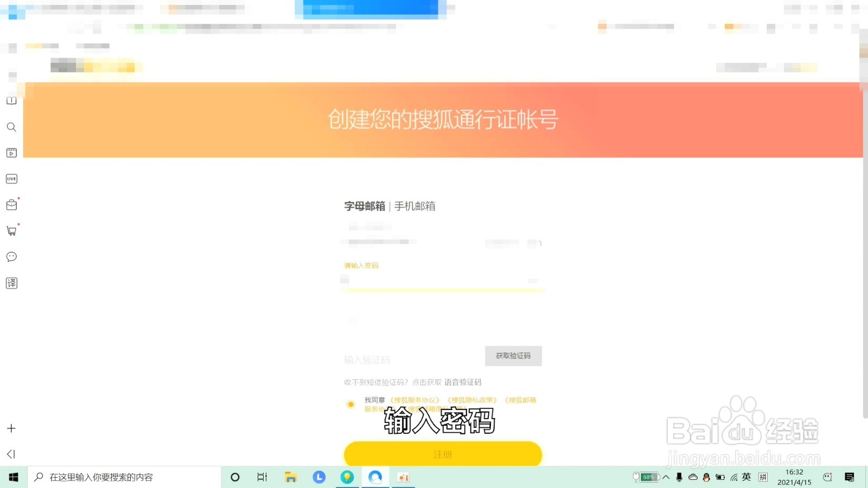
Task: Click the 注册 register button
Action: (x=442, y=454)
